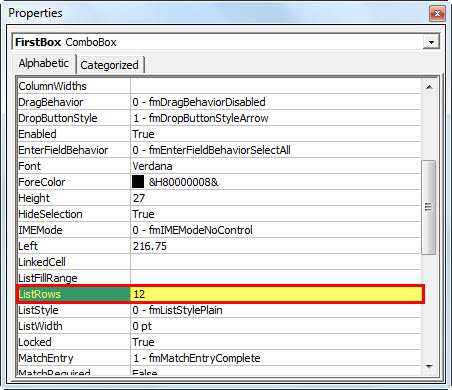Select the Font property name
452x390 pixels.
point(30,166)
